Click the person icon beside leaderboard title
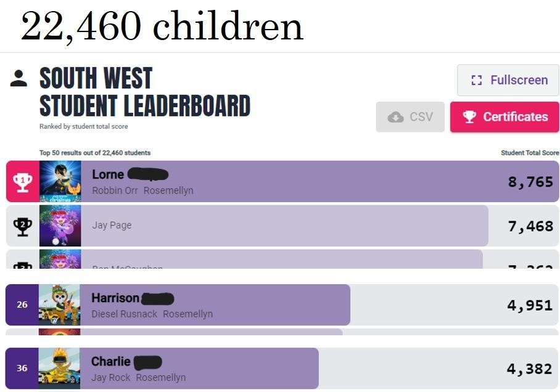This screenshot has height=392, width=560. 19,78
